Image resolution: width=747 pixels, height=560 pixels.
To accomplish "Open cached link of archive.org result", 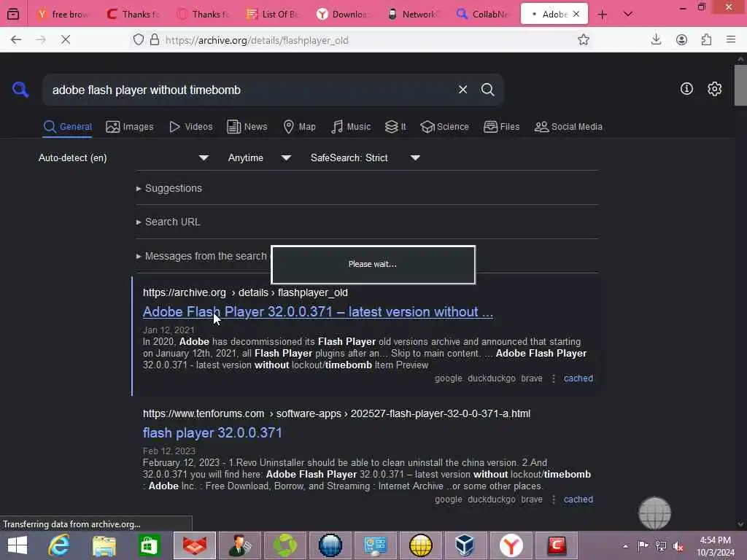I will pos(578,378).
